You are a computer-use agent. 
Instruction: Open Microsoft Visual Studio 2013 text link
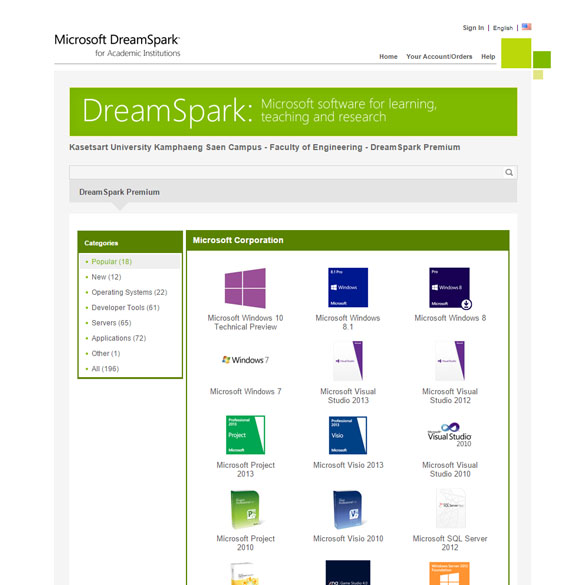(x=348, y=396)
